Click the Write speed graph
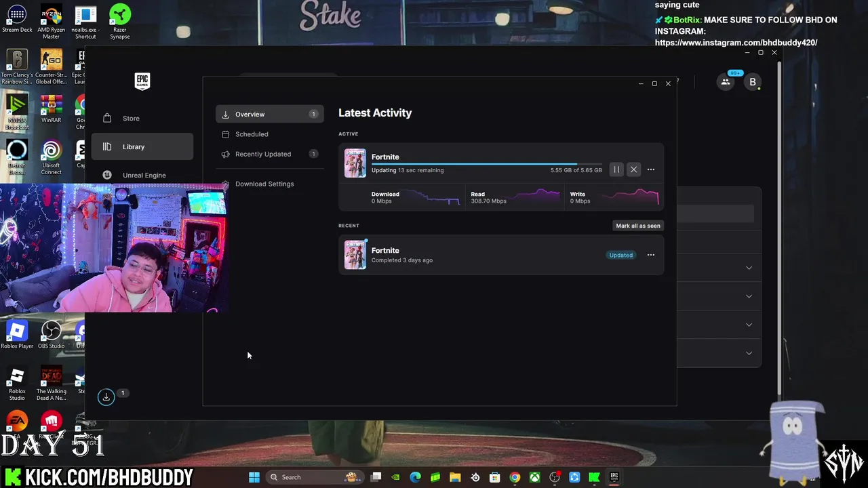 [x=630, y=197]
